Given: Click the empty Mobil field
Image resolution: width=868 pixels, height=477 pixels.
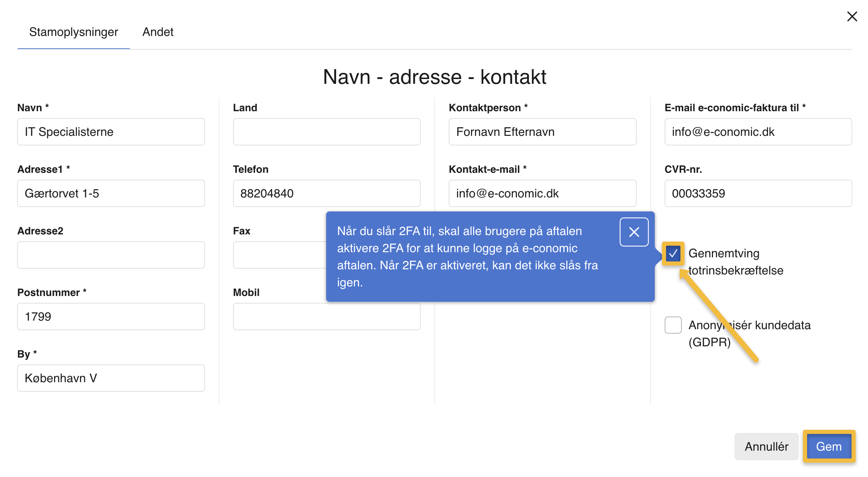Looking at the screenshot, I should click(x=327, y=317).
